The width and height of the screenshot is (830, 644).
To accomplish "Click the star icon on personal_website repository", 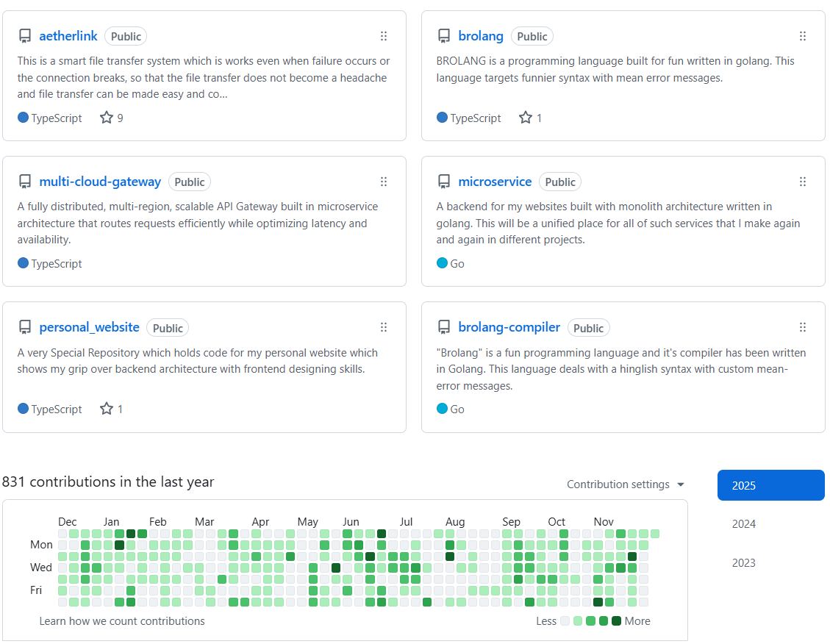I will pyautogui.click(x=107, y=409).
